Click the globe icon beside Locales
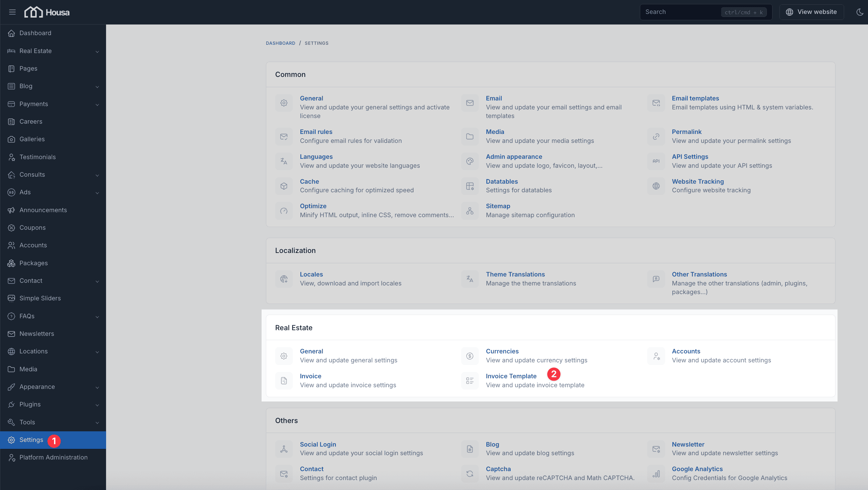Screen dimensions: 868x490 pos(284,279)
